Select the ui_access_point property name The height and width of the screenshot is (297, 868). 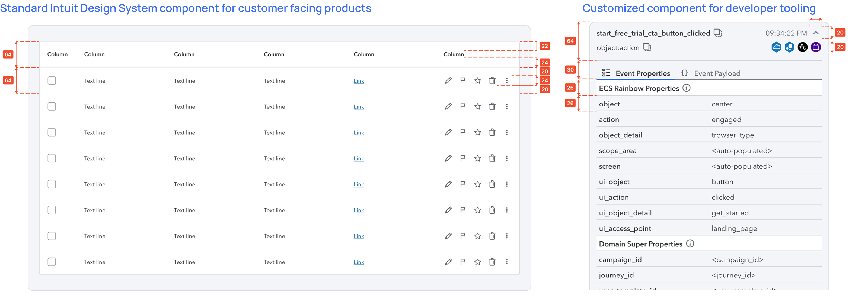pyautogui.click(x=625, y=228)
